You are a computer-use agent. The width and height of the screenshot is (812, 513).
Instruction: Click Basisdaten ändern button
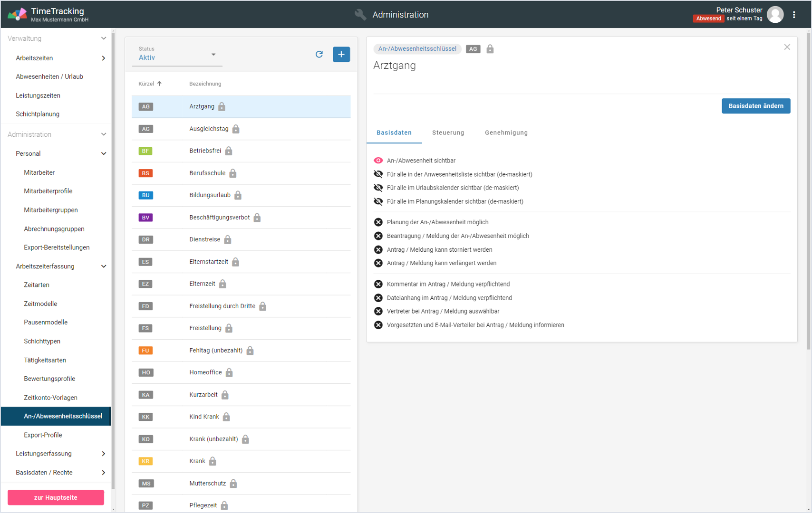pyautogui.click(x=755, y=106)
